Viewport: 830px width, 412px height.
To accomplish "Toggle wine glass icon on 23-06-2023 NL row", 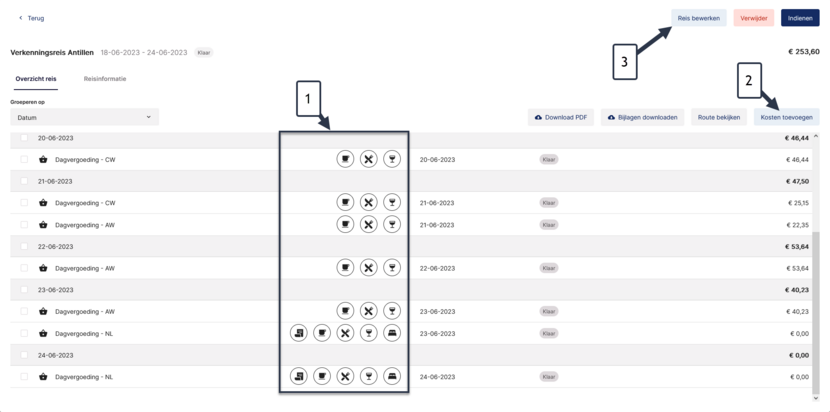I will coord(368,333).
